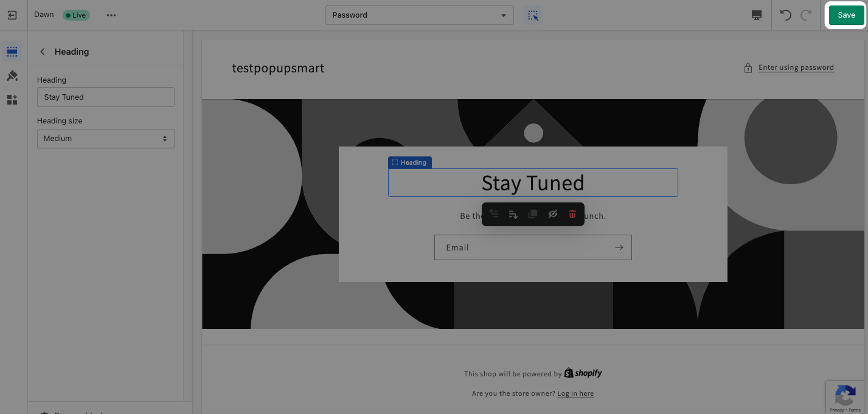Open the Sections panel in sidebar
868x414 pixels.
(x=12, y=52)
